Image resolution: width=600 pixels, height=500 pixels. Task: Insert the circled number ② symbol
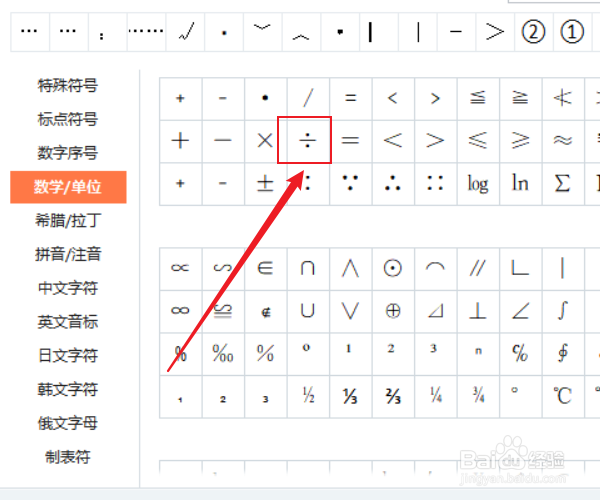click(533, 32)
